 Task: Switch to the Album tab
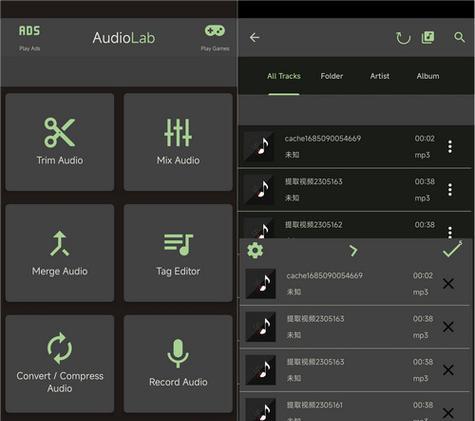428,76
